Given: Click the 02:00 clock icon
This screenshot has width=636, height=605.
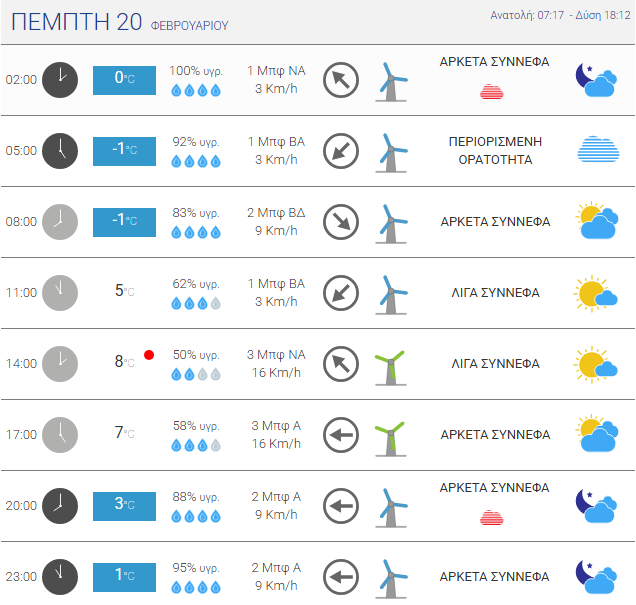Looking at the screenshot, I should coord(60,80).
